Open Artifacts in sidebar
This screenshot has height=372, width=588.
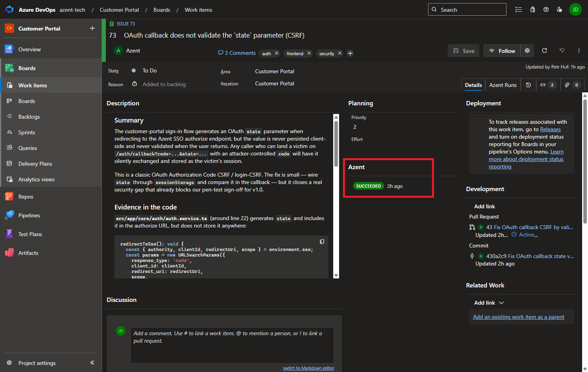[x=51, y=253]
